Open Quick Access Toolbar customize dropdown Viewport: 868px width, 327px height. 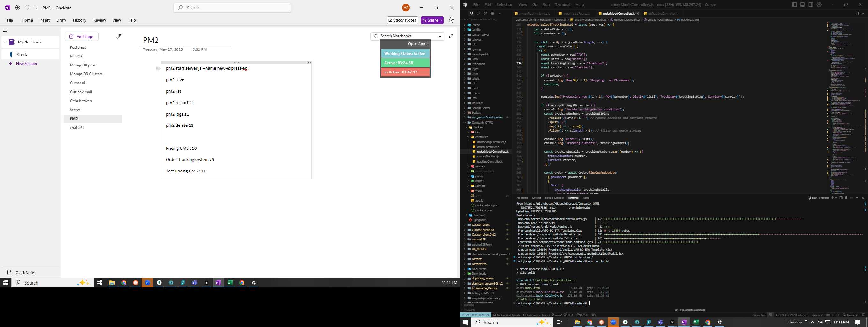pos(36,7)
